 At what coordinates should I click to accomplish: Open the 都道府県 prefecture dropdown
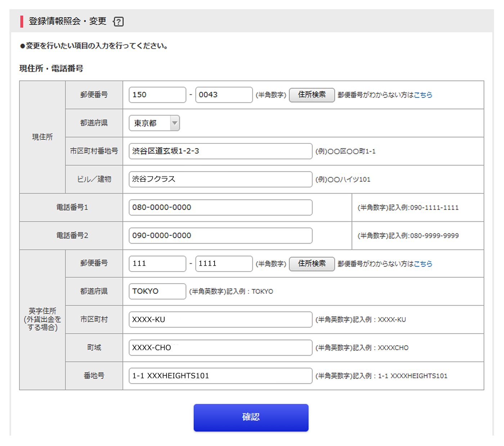tap(174, 123)
